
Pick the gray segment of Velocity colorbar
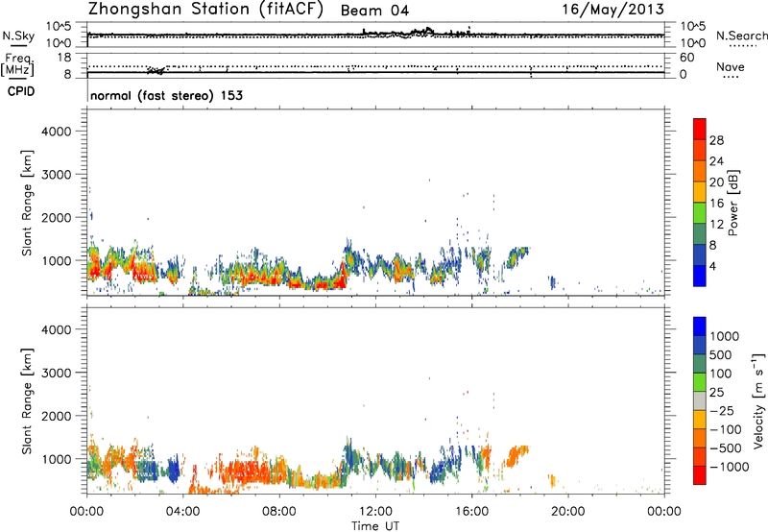(x=700, y=400)
